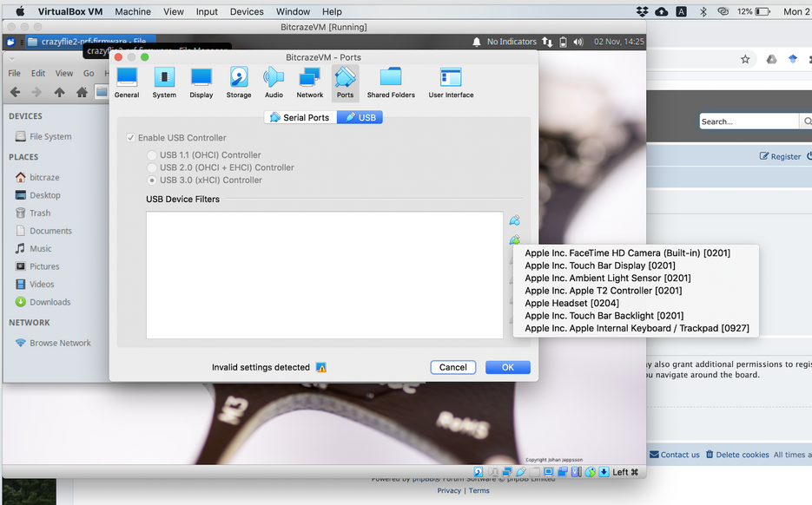Open the System settings section
The width and height of the screenshot is (812, 505).
pyautogui.click(x=164, y=82)
